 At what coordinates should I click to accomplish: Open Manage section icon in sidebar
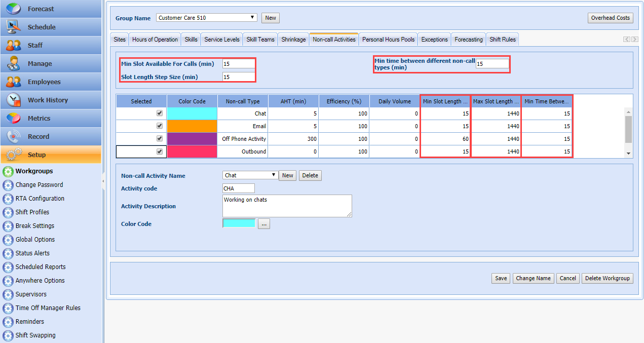click(13, 63)
